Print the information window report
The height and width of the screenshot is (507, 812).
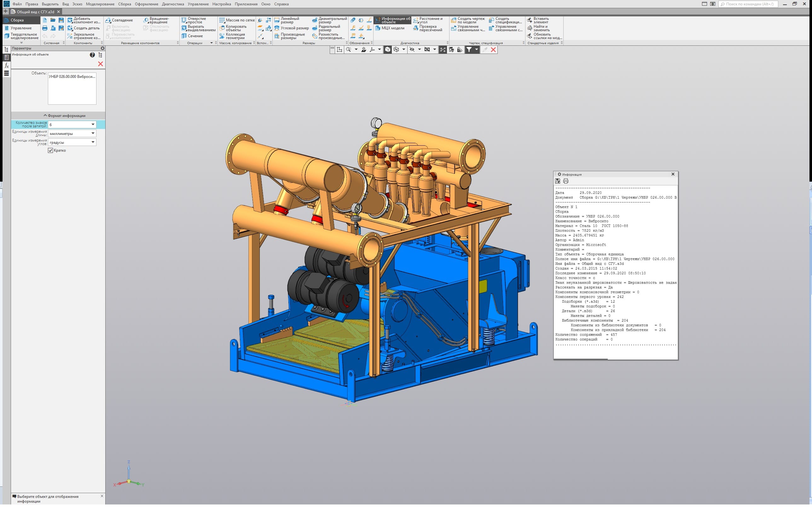coord(566,181)
